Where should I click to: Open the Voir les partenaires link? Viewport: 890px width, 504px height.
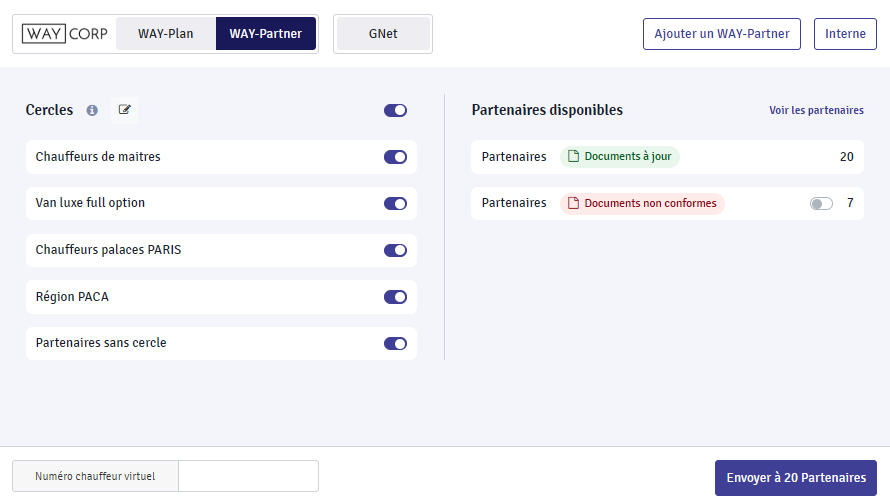[816, 111]
